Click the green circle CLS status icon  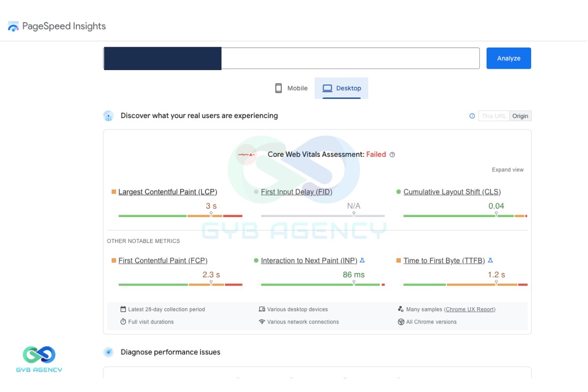point(398,192)
